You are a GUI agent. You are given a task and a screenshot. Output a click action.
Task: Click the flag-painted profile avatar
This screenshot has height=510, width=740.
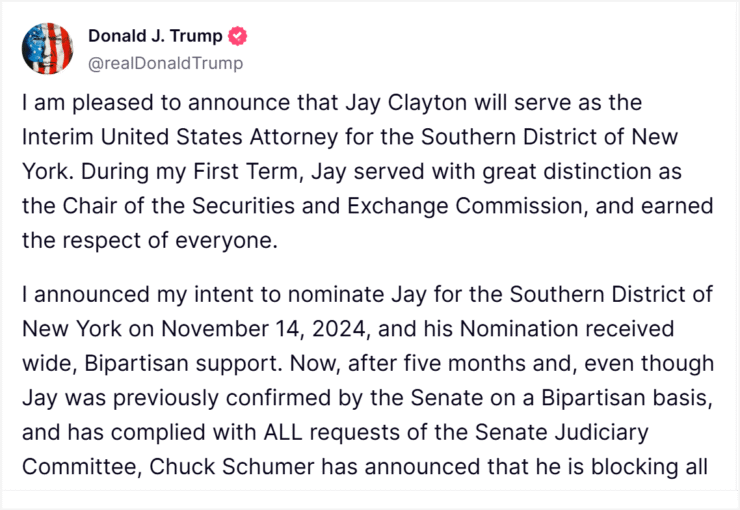(x=47, y=49)
